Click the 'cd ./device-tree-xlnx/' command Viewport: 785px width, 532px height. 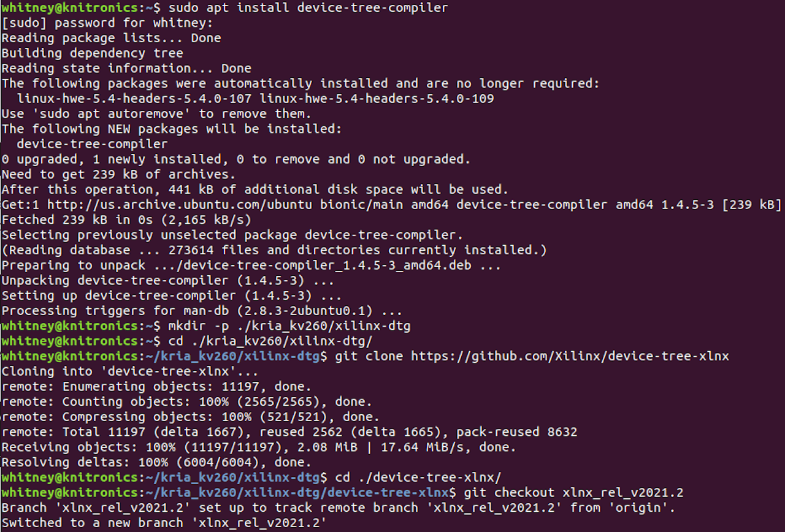(419, 477)
